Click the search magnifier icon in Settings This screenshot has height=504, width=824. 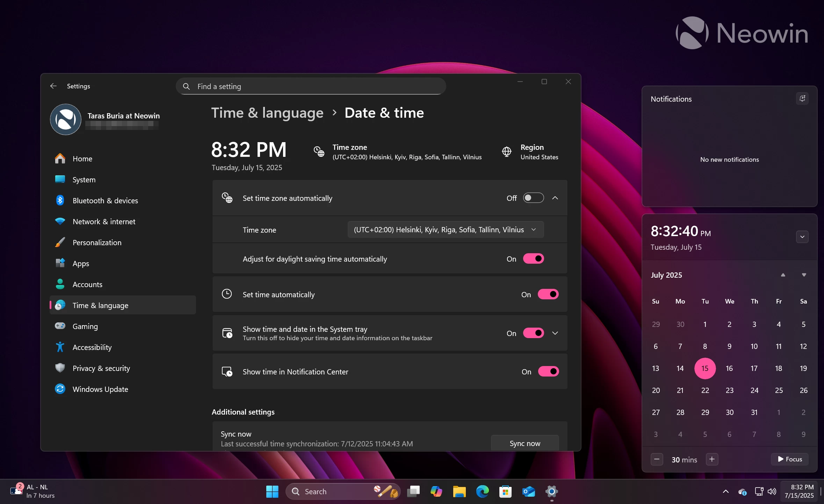(186, 86)
